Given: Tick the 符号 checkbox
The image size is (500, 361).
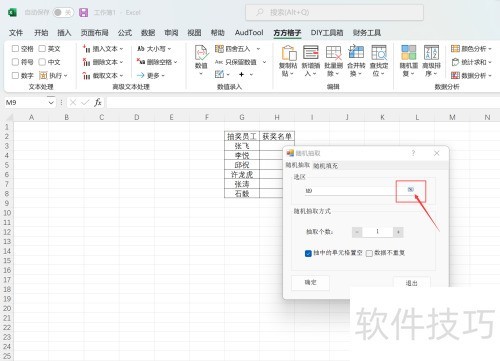Looking at the screenshot, I should coord(15,62).
